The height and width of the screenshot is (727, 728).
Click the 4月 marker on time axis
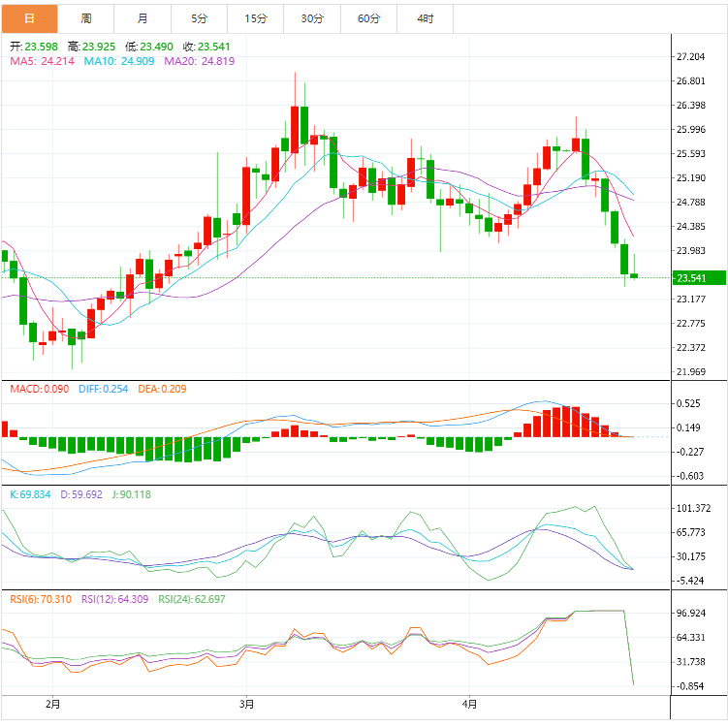(470, 704)
